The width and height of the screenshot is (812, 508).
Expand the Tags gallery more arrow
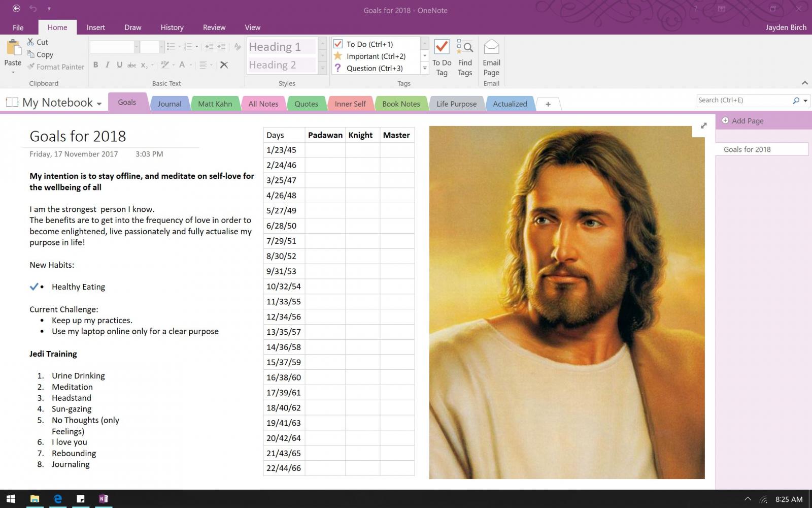click(425, 68)
